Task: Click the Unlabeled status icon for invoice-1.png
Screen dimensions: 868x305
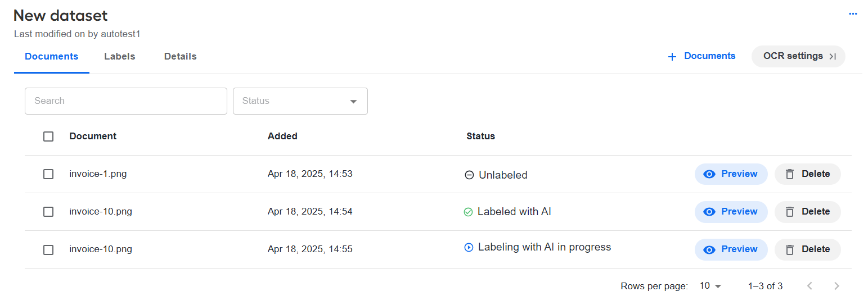Action: coord(469,175)
